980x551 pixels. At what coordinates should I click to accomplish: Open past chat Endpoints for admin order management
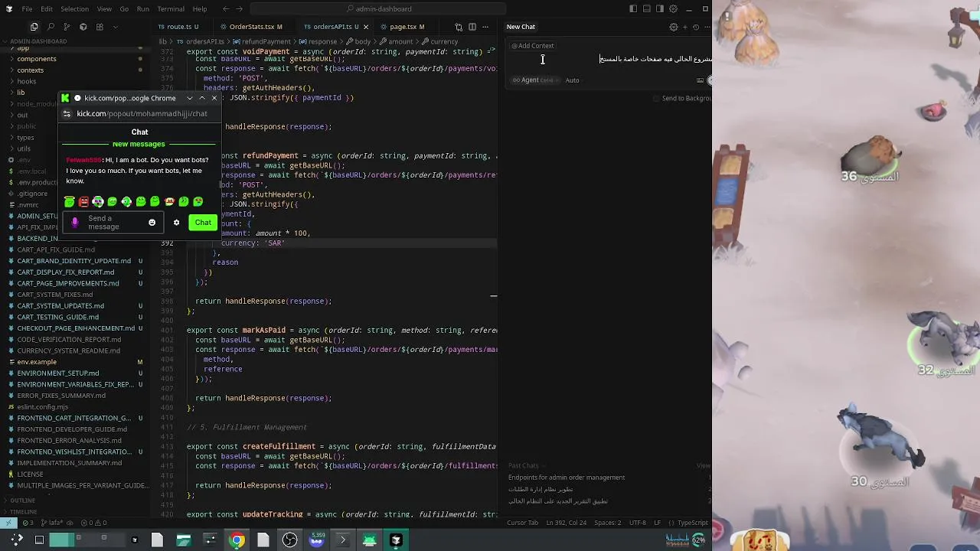(x=567, y=478)
